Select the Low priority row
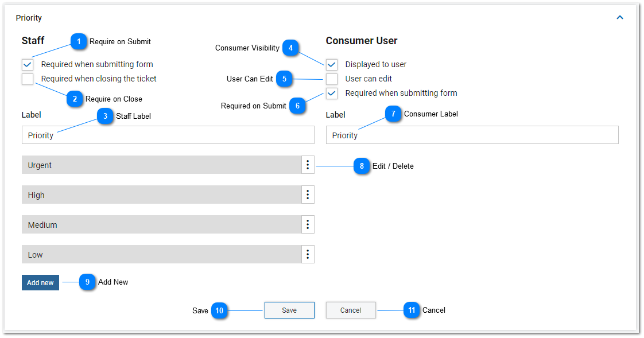644x338 pixels. click(161, 254)
